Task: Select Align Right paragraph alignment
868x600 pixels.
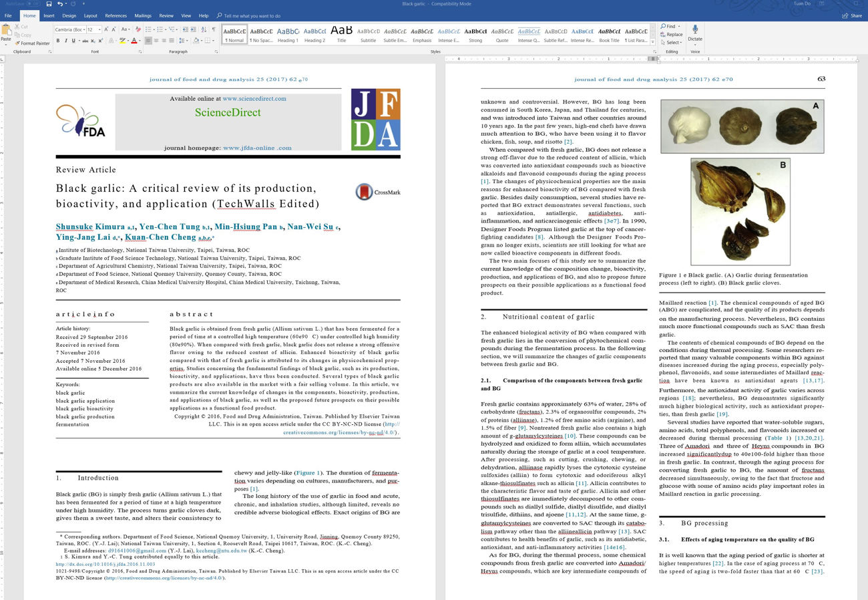Action: [164, 41]
